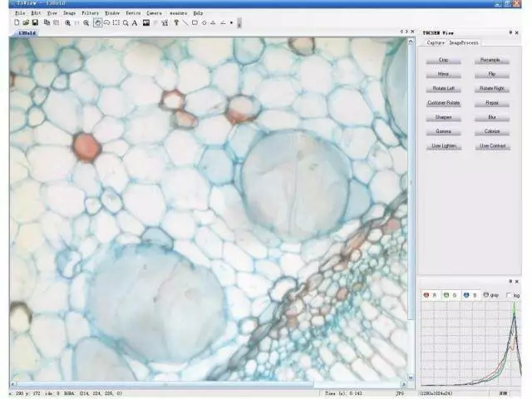The width and height of the screenshot is (532, 399).
Task: Click the Colorize button
Action: 492,131
